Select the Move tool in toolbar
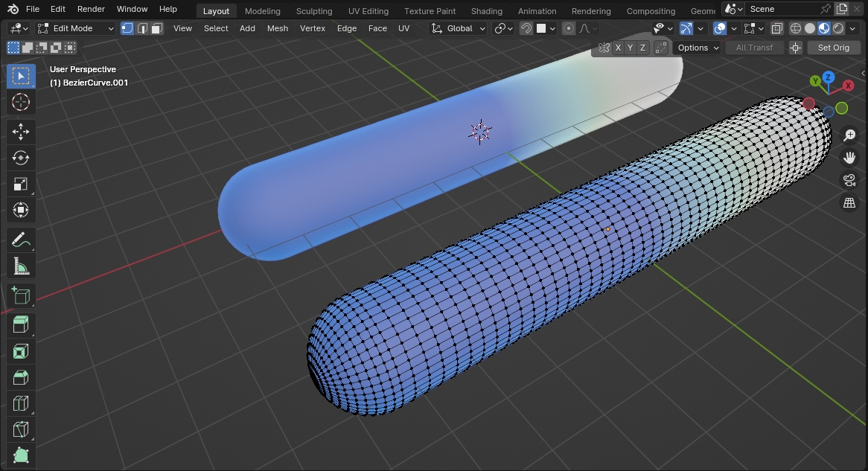The height and width of the screenshot is (471, 868). tap(21, 132)
